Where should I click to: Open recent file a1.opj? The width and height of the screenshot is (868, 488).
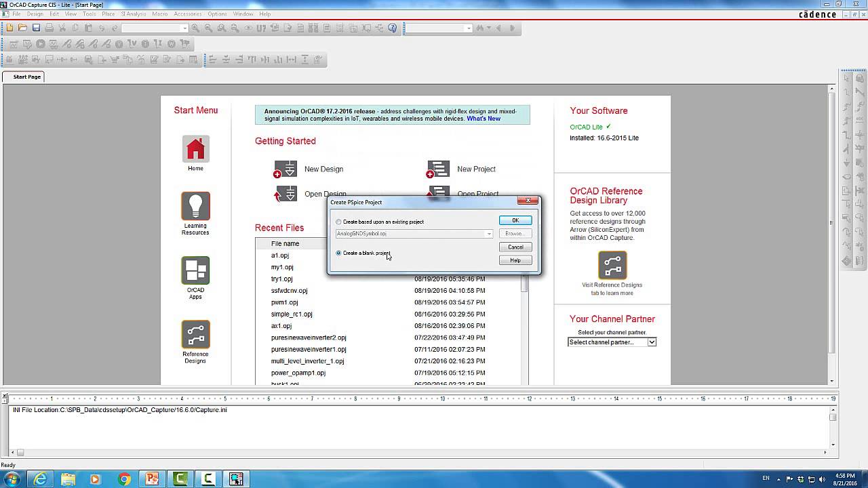click(280, 256)
